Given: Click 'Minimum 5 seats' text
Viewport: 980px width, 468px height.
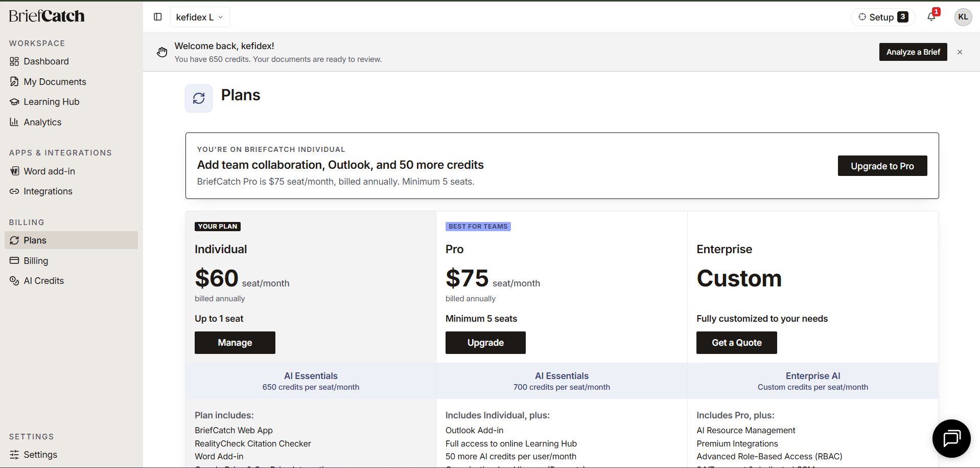Looking at the screenshot, I should 481,319.
